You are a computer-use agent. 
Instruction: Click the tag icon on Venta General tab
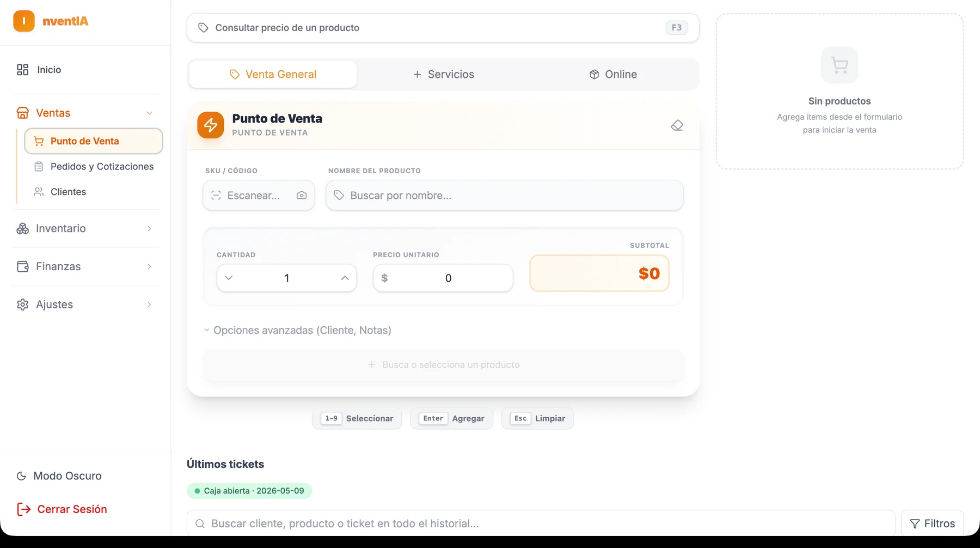click(x=235, y=74)
